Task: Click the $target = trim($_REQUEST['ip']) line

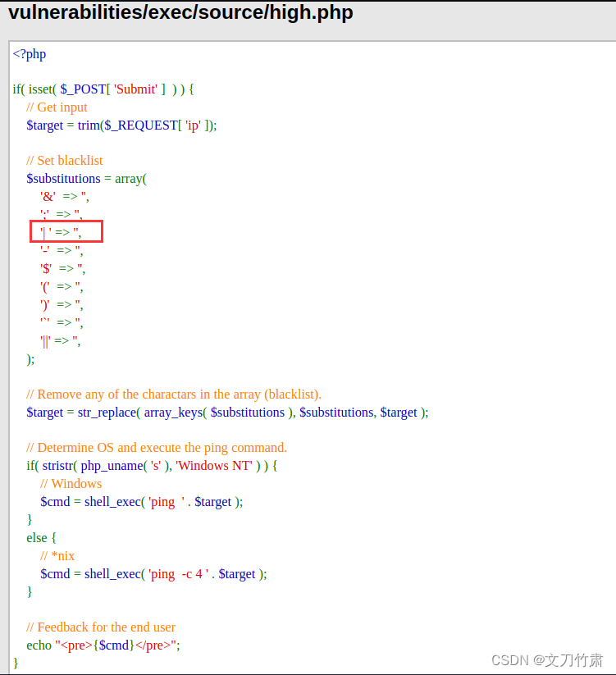Action: (122, 125)
